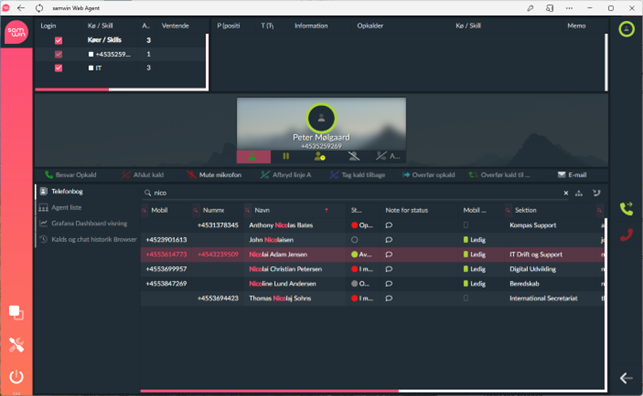The height and width of the screenshot is (396, 643).
Task: Clear the search field with the X button
Action: [566, 193]
